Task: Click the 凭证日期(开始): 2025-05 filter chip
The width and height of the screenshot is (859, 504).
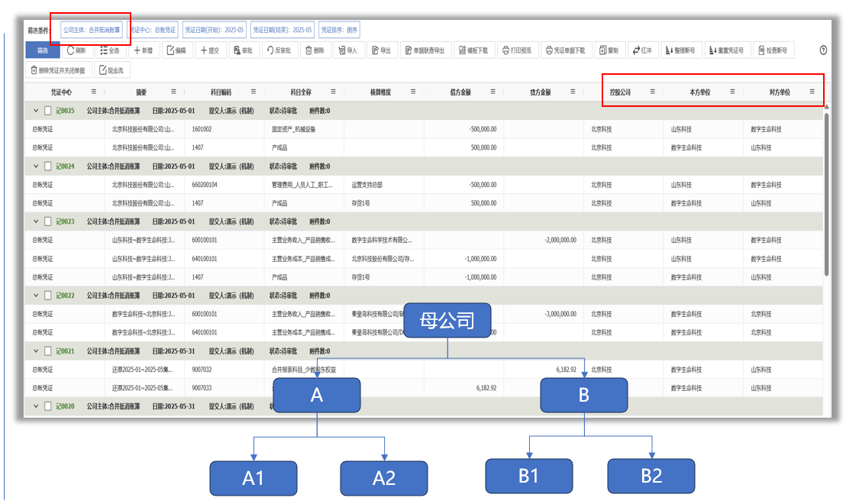Action: (x=215, y=30)
